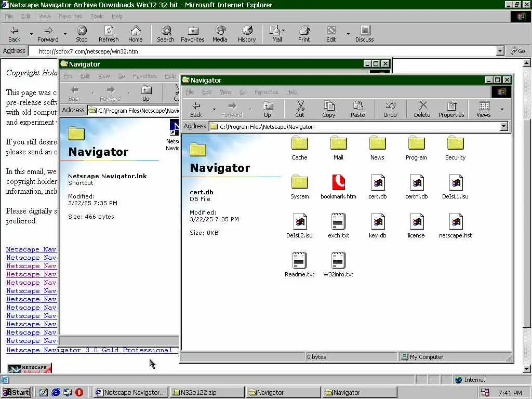Open the Mail button dropdown arrow
This screenshot has width=532, height=399.
click(284, 30)
